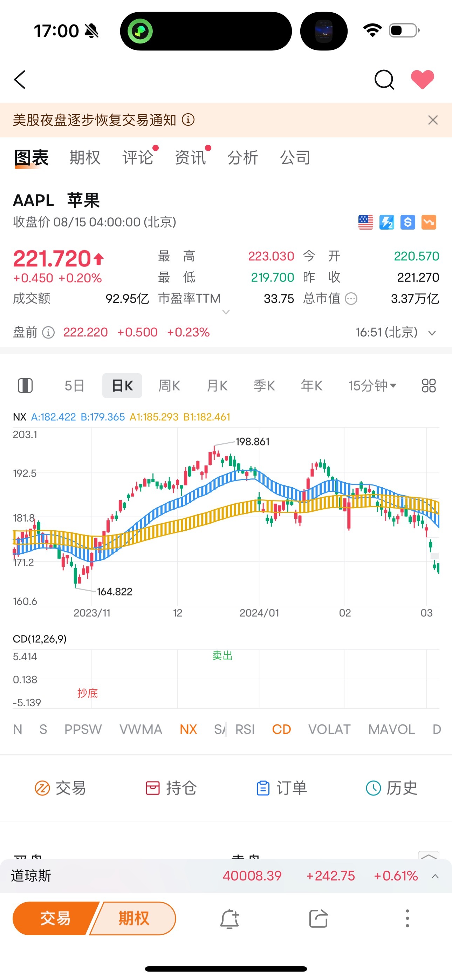
Task: Tap the NX indicator values legend
Action: [x=121, y=417]
